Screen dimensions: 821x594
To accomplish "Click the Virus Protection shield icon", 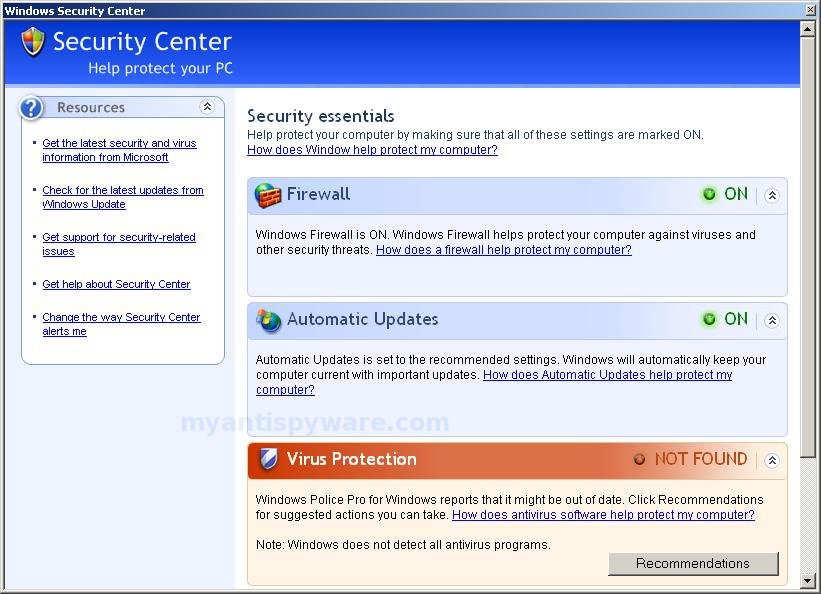I will (x=269, y=459).
